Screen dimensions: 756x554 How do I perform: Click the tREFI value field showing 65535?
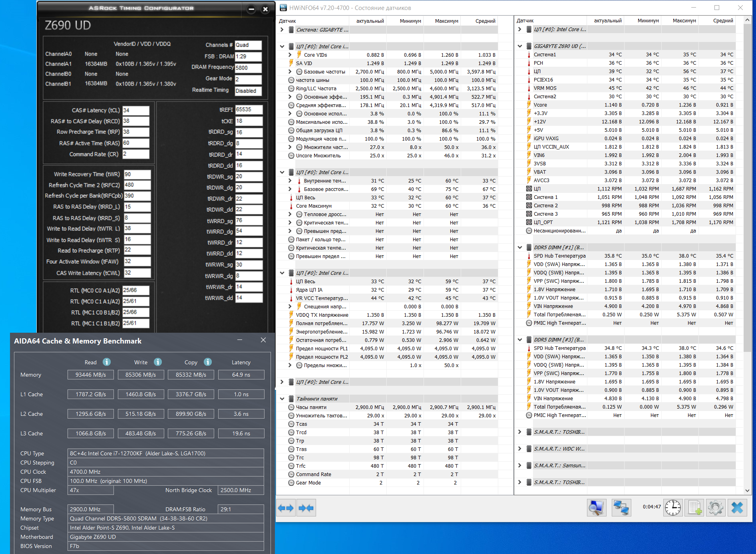pos(249,109)
